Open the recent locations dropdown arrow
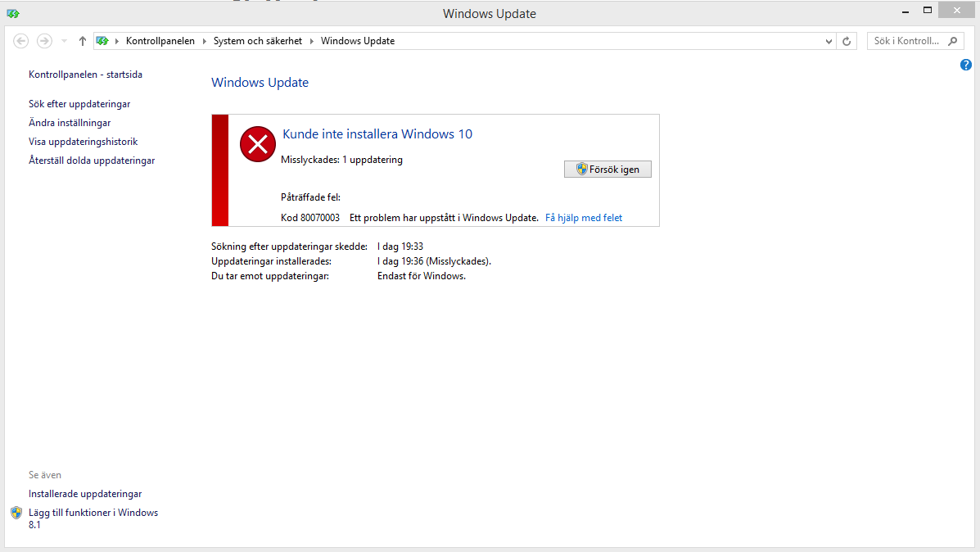This screenshot has height=552, width=980. [64, 41]
